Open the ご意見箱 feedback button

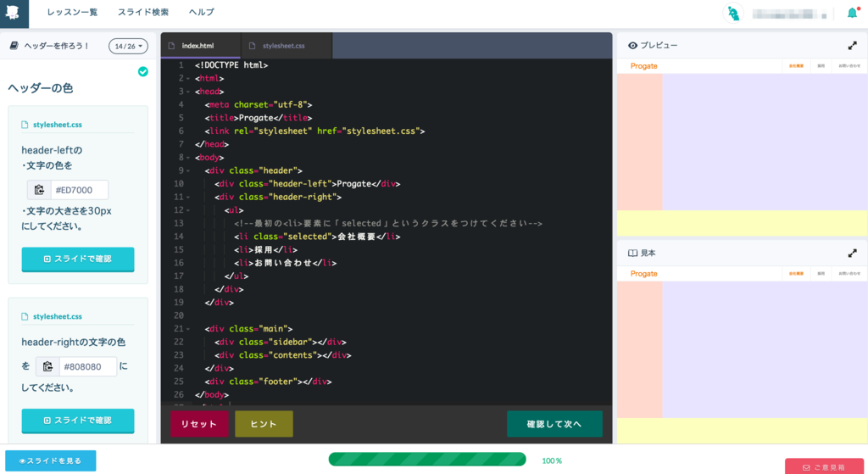click(824, 467)
